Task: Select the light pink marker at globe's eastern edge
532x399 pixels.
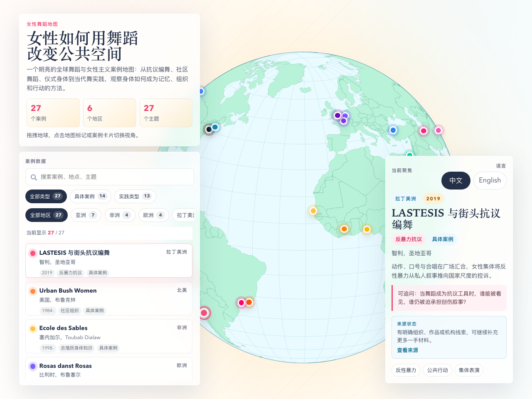Action: coord(438,131)
